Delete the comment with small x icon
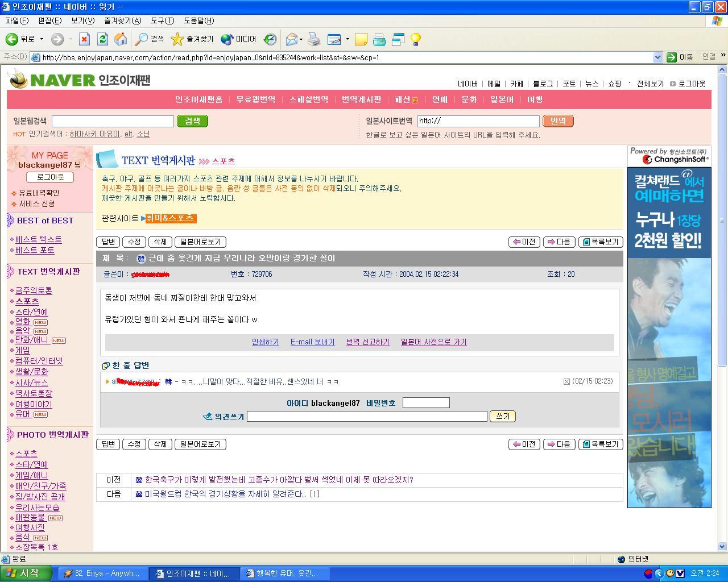 [x=566, y=381]
